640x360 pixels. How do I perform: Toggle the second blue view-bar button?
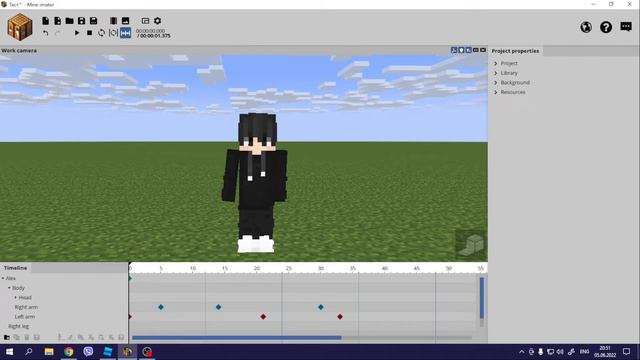461,50
